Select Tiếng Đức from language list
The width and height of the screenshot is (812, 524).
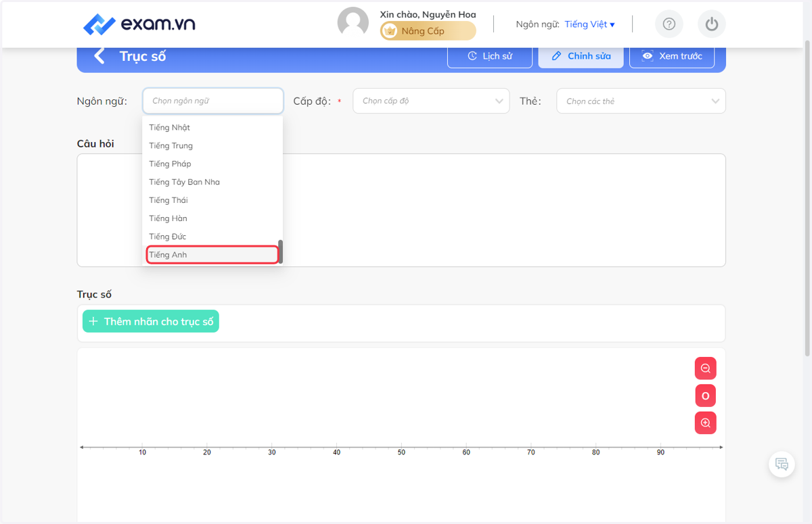point(212,237)
